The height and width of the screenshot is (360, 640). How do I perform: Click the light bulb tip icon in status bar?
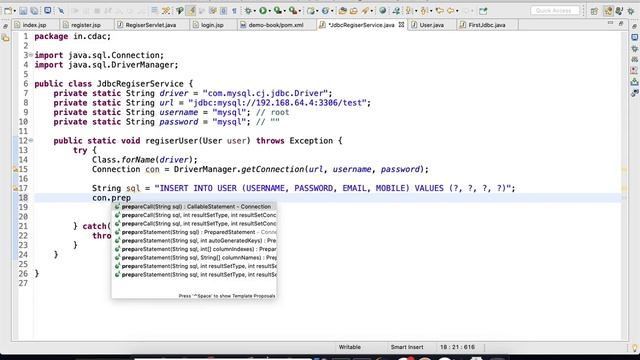[x=634, y=348]
